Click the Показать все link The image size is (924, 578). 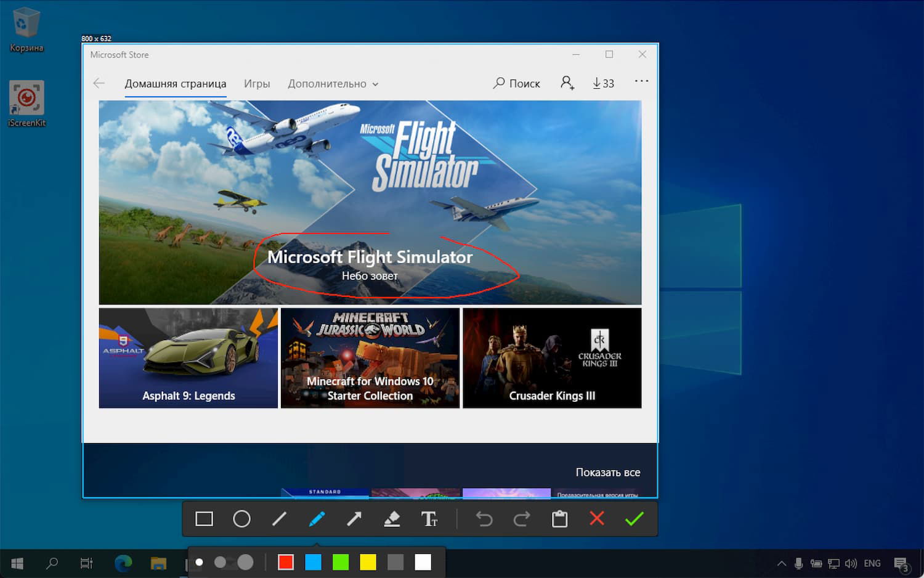[608, 472]
